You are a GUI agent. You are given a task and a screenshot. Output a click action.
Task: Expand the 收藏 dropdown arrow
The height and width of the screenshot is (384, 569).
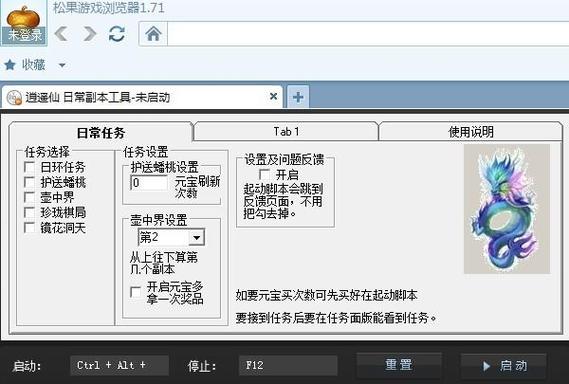pyautogui.click(x=62, y=66)
